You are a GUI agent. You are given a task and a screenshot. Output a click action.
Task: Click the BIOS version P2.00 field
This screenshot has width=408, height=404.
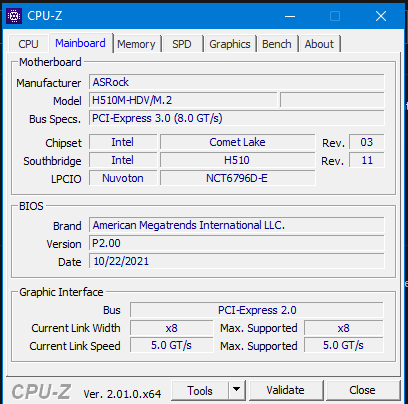237,243
